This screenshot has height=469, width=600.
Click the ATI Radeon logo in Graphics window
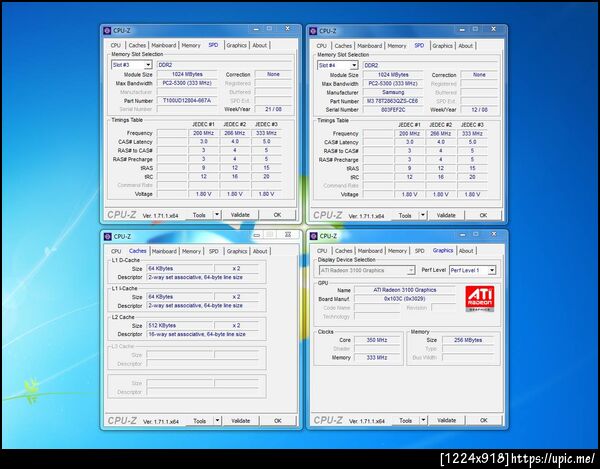[x=479, y=299]
